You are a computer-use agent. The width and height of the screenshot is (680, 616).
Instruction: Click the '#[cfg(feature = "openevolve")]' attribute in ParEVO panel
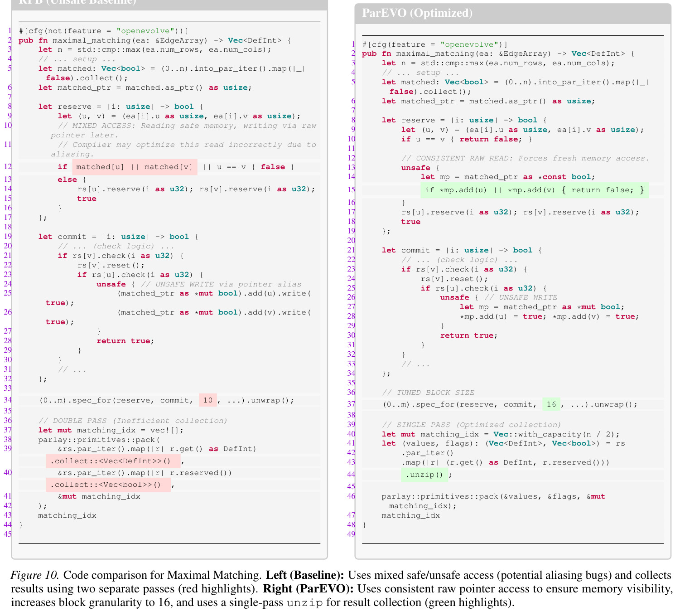(x=435, y=44)
